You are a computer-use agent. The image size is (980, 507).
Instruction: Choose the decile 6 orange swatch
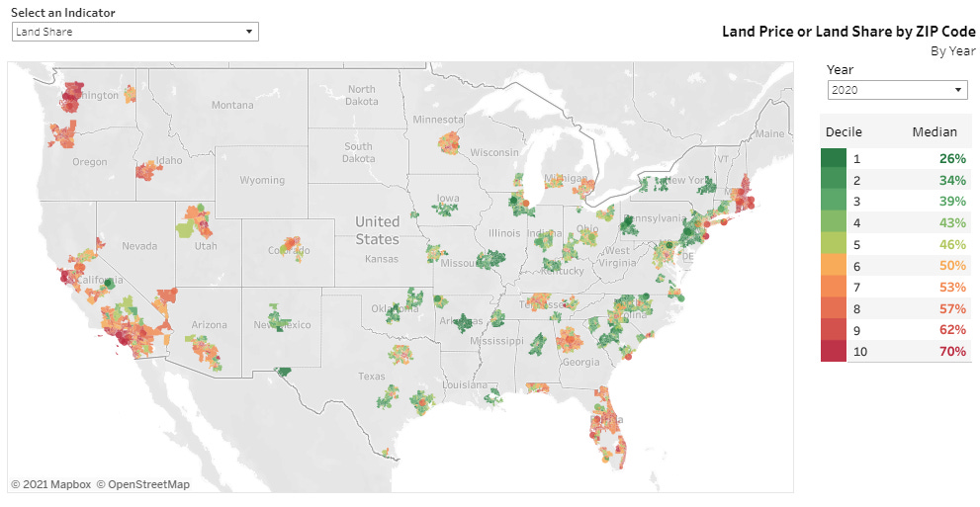(x=833, y=266)
